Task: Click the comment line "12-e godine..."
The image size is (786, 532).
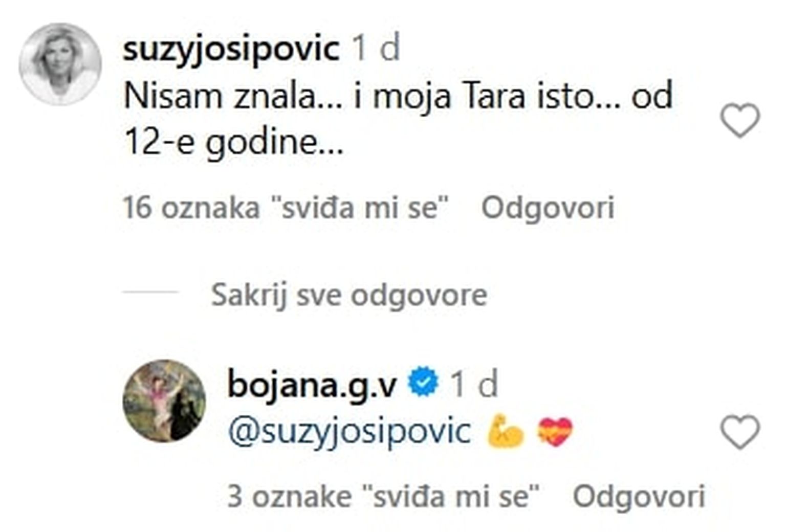Action: click(x=233, y=142)
